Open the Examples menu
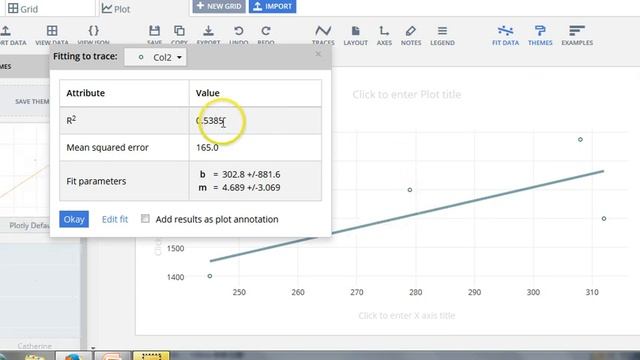Screen dimensions: 640x360 (x=577, y=35)
